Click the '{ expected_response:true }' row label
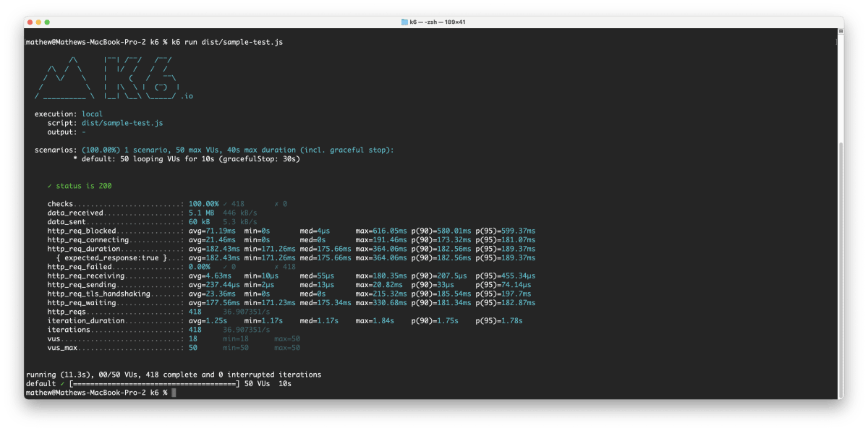This screenshot has width=868, height=431. coord(111,257)
